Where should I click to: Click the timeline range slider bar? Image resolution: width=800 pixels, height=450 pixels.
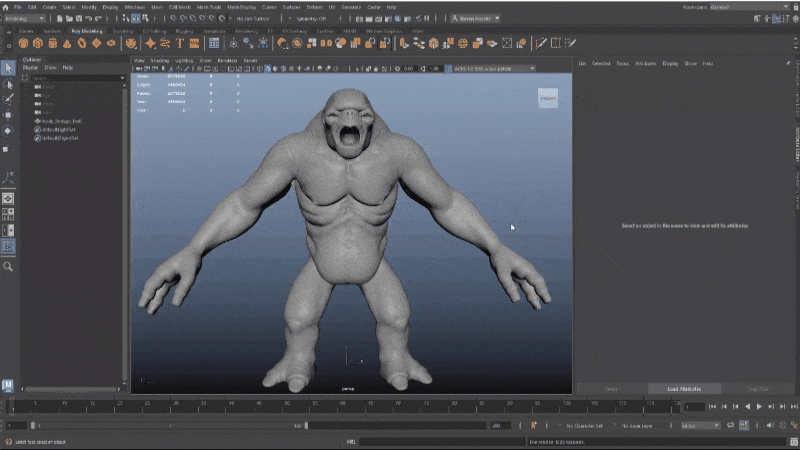(170, 425)
